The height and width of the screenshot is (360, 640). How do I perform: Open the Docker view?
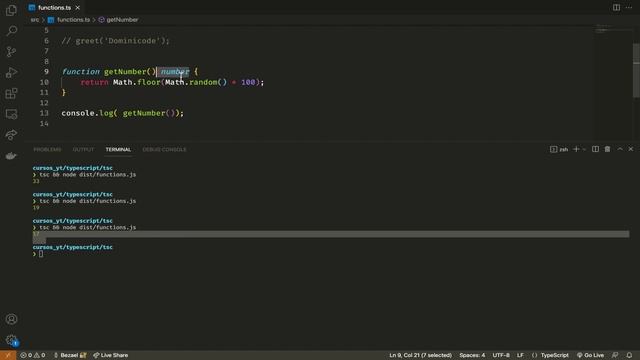click(x=11, y=156)
